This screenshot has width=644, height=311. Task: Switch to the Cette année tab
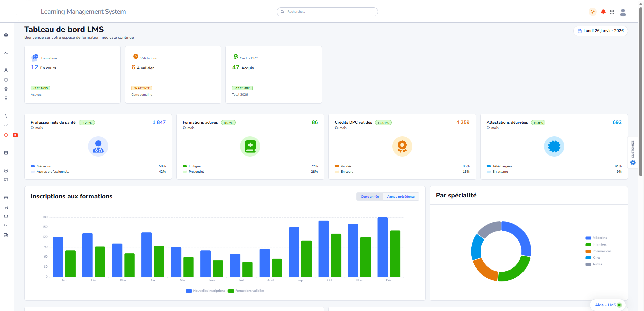point(370,197)
